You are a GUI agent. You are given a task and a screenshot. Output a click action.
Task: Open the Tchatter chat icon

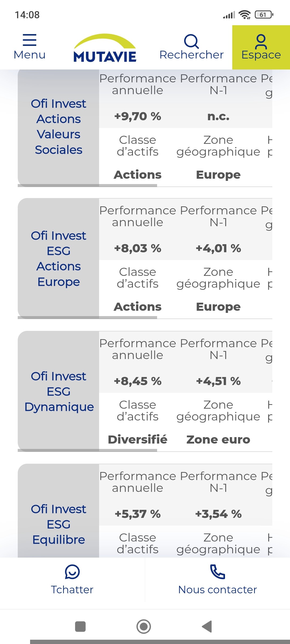(72, 572)
